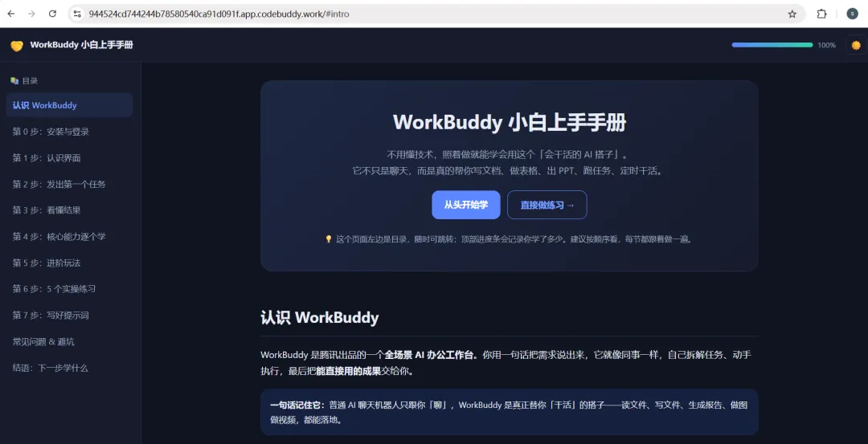Open 结语：下一步学什么 section
Image resolution: width=868 pixels, height=444 pixels.
pos(69,368)
